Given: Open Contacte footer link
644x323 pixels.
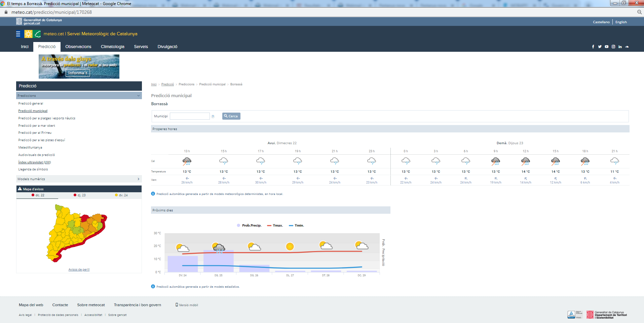Looking at the screenshot, I should point(60,305).
